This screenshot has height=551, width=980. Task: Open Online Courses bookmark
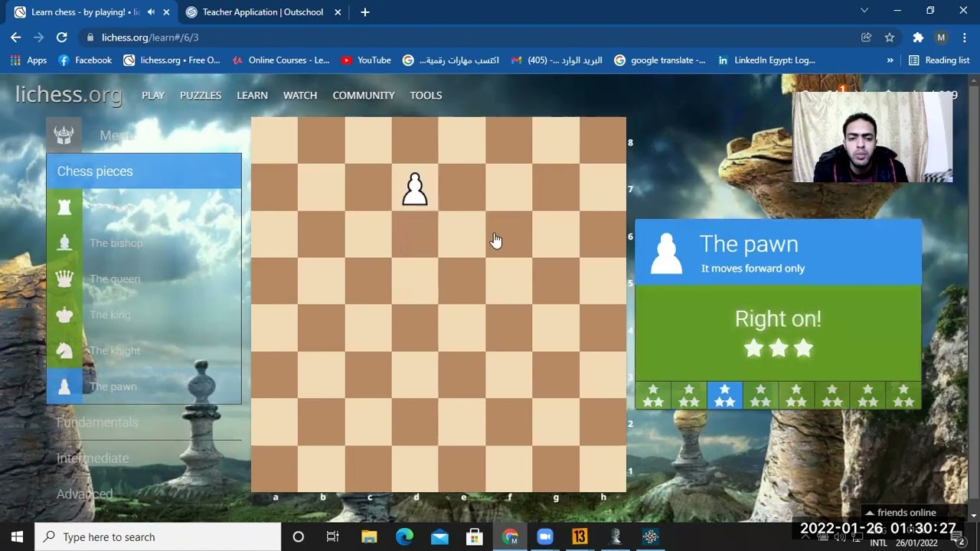pyautogui.click(x=281, y=60)
